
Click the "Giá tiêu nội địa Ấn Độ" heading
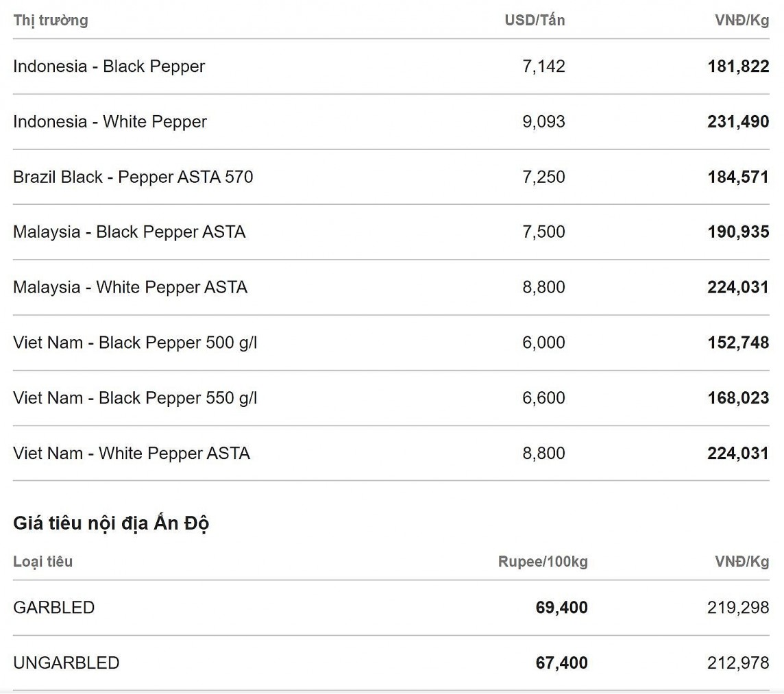pyautogui.click(x=111, y=523)
